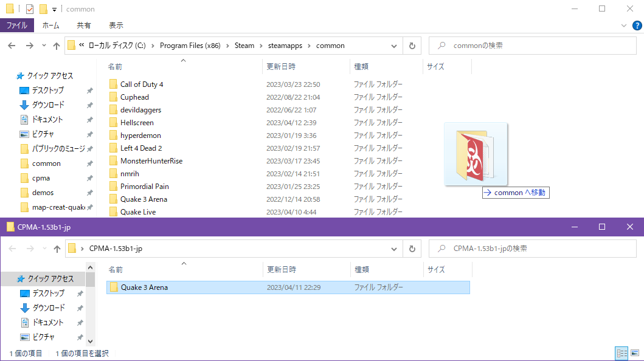Click CPMA-1.53b1-jp in lower address bar
Screen dimensions: 644x361
click(x=116, y=249)
